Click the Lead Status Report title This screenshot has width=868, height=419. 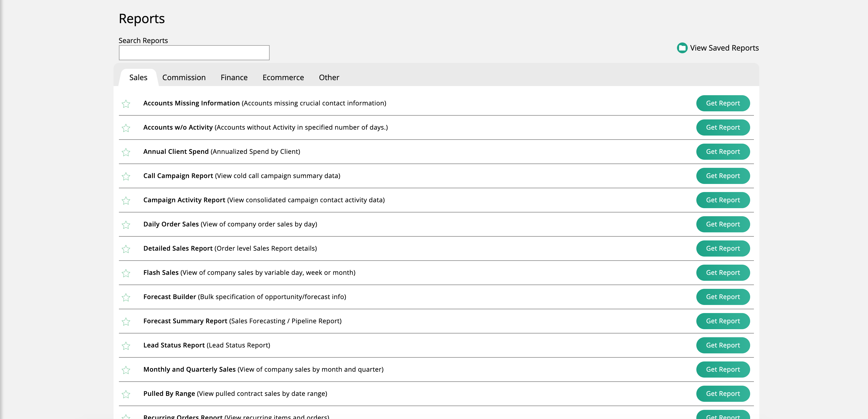[x=174, y=346]
